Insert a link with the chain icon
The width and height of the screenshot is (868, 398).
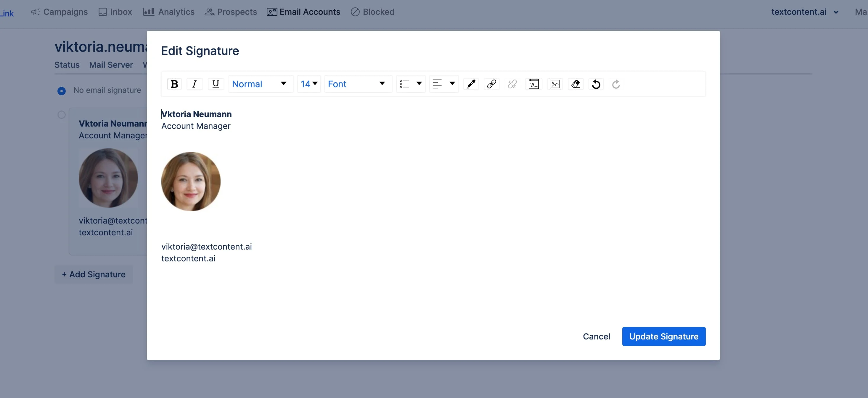pyautogui.click(x=491, y=84)
